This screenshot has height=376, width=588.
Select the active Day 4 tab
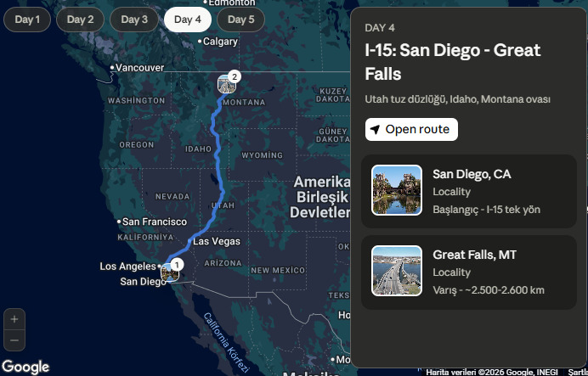click(x=188, y=20)
